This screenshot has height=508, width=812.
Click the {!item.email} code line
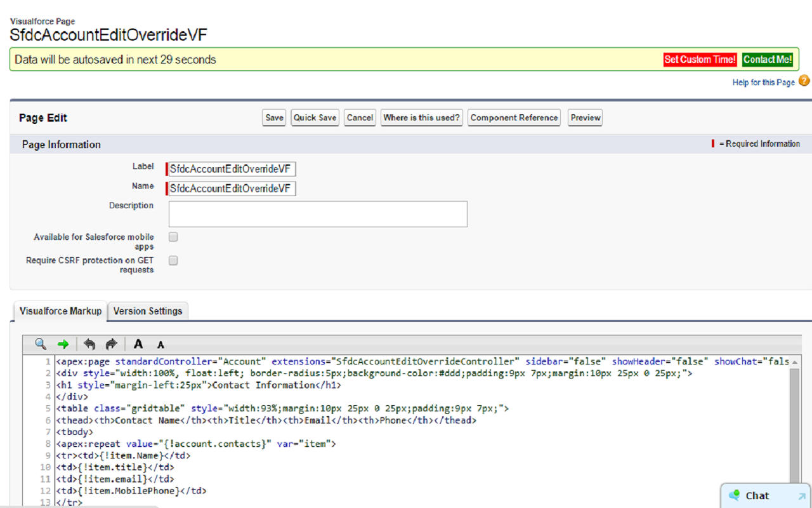click(115, 479)
